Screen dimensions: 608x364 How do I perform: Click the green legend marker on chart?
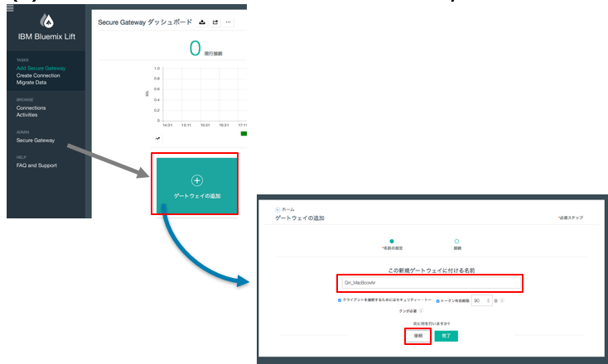coord(244,133)
